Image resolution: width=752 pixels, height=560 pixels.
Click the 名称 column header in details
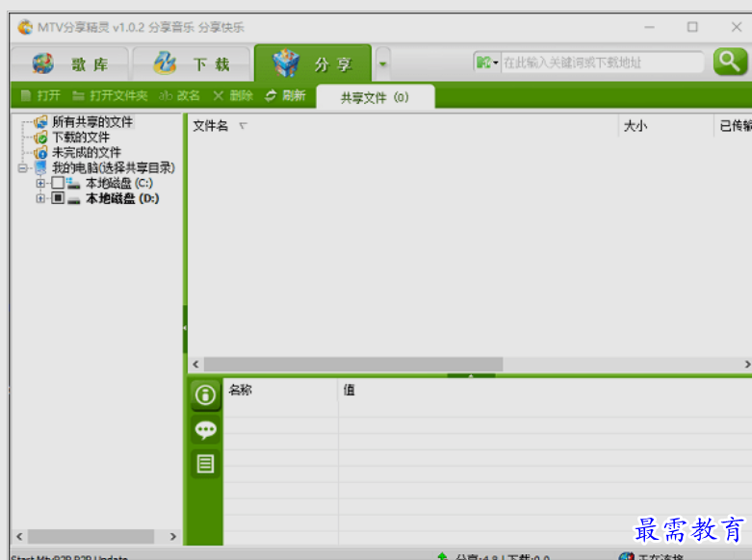point(280,391)
